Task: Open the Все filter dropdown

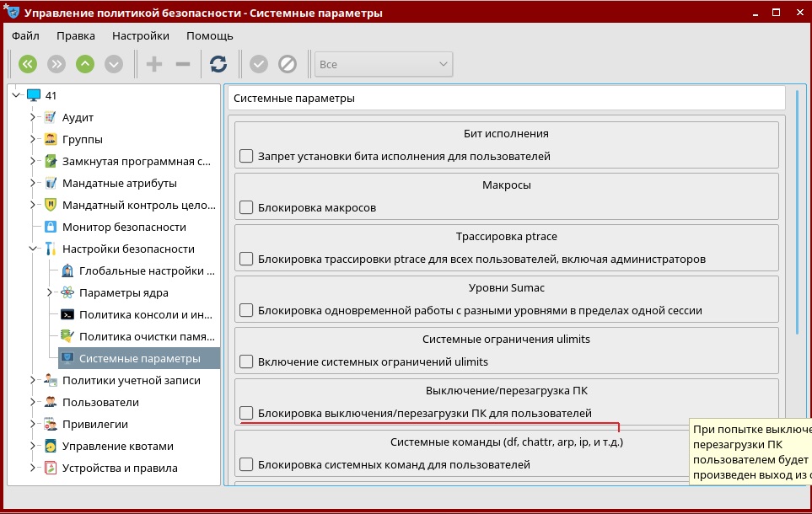Action: pos(384,64)
